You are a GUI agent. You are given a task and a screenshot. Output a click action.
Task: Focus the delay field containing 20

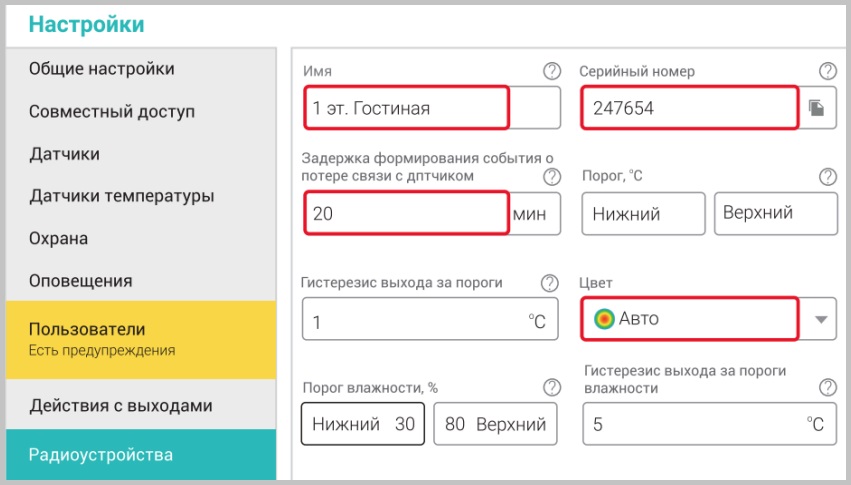(406, 214)
